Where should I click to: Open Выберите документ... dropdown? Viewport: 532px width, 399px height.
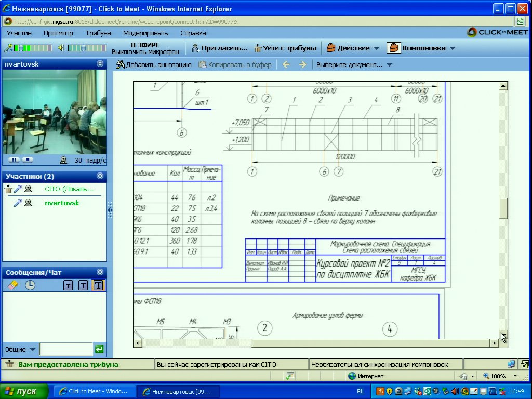pos(354,64)
